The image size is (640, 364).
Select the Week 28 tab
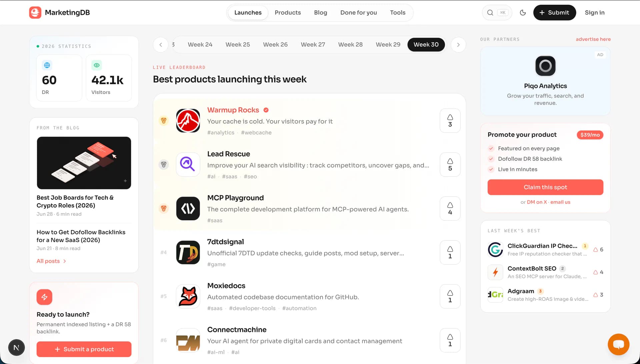click(x=350, y=45)
